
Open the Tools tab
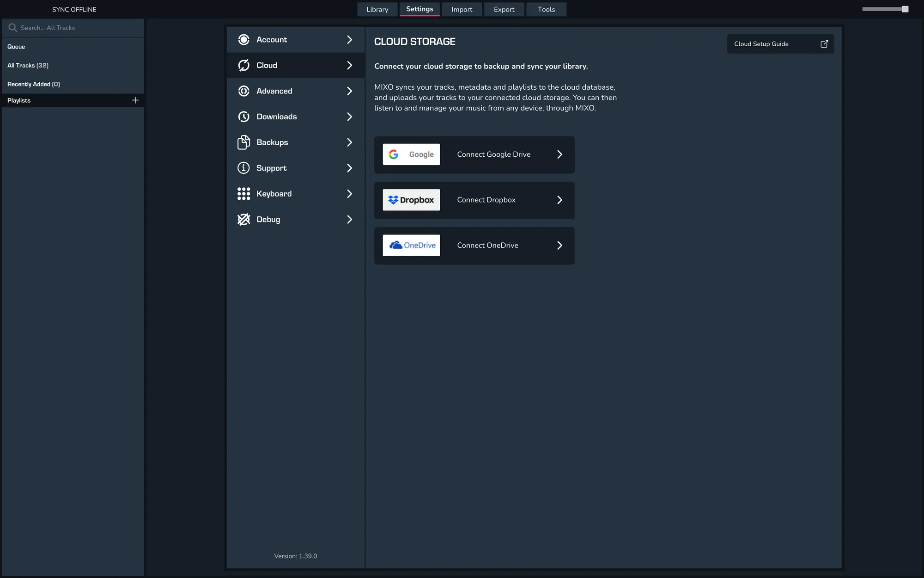[x=546, y=9]
